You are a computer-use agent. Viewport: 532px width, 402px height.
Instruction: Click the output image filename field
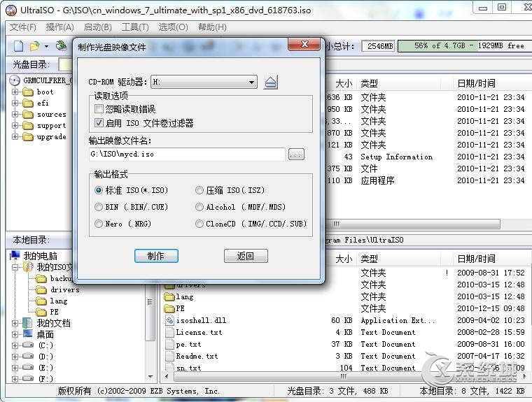point(187,155)
